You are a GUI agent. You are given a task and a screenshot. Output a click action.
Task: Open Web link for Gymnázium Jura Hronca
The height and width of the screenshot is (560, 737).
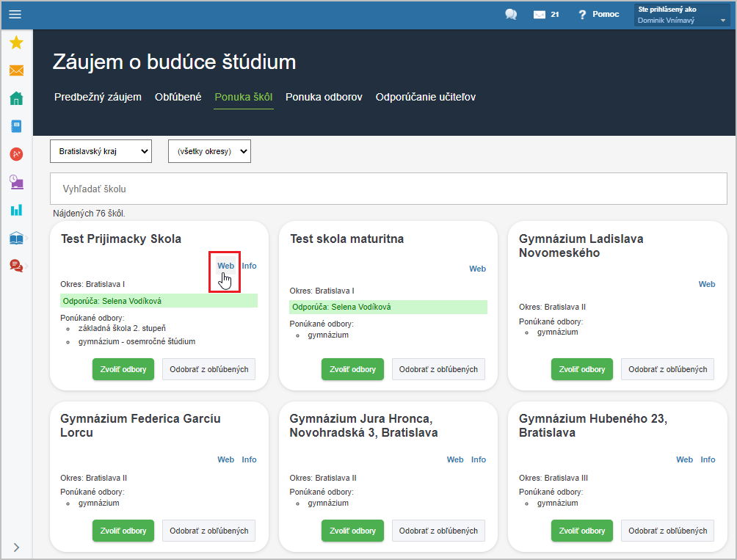click(455, 459)
